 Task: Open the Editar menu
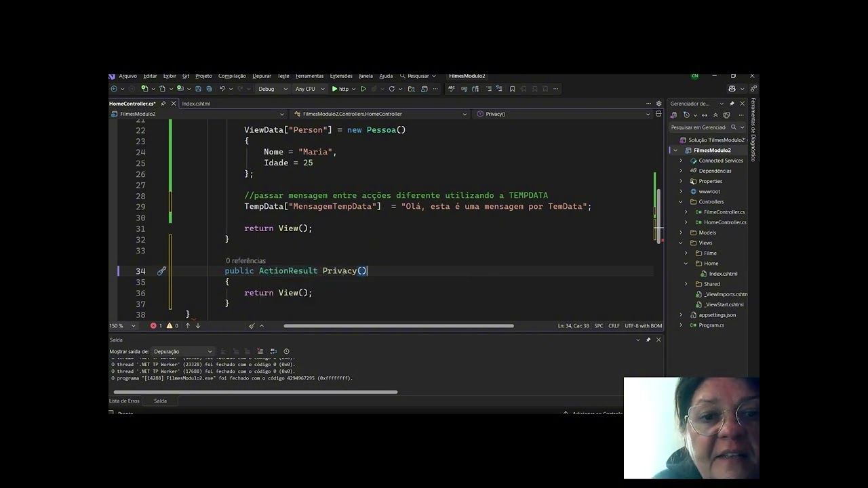[x=150, y=76]
